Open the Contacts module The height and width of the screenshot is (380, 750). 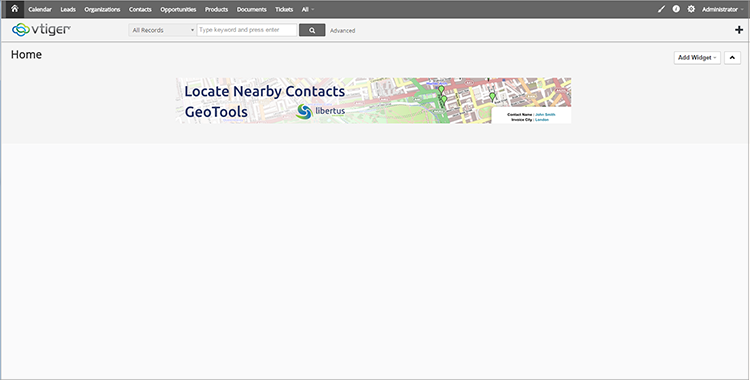pyautogui.click(x=140, y=10)
